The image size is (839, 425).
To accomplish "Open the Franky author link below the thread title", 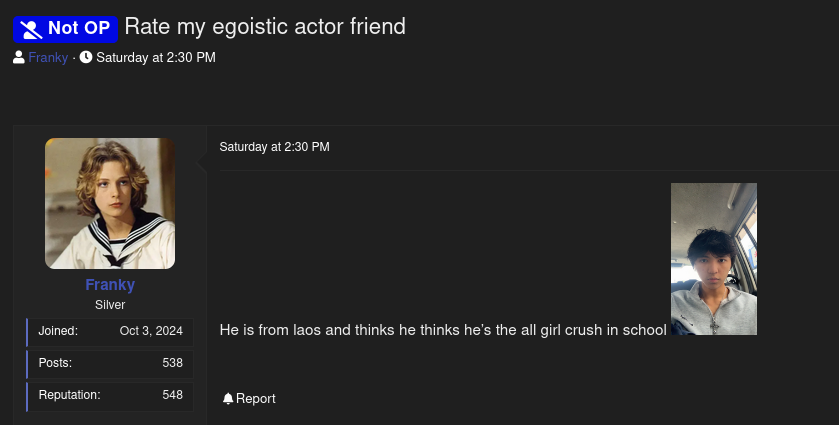I will point(48,58).
